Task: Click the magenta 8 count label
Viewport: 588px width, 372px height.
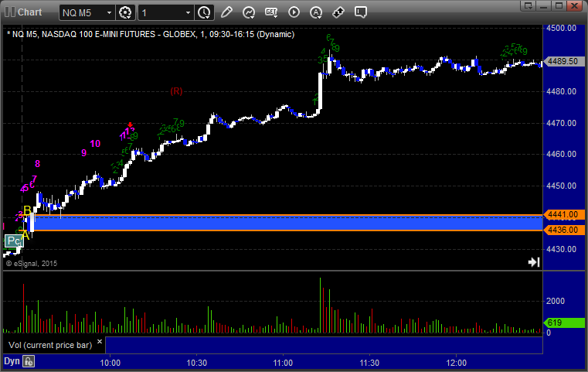Action: 37,164
